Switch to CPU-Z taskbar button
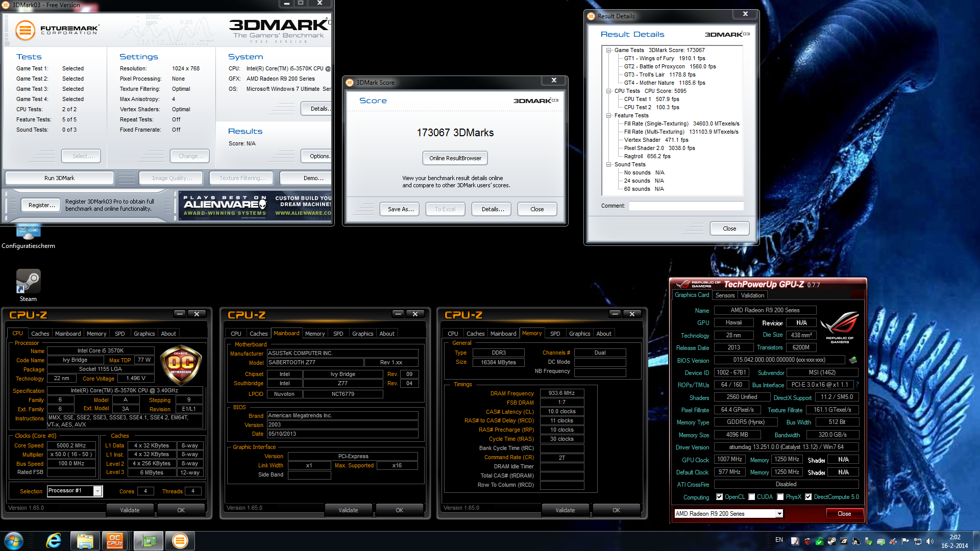Screen dimensions: 980x551 tap(115, 541)
